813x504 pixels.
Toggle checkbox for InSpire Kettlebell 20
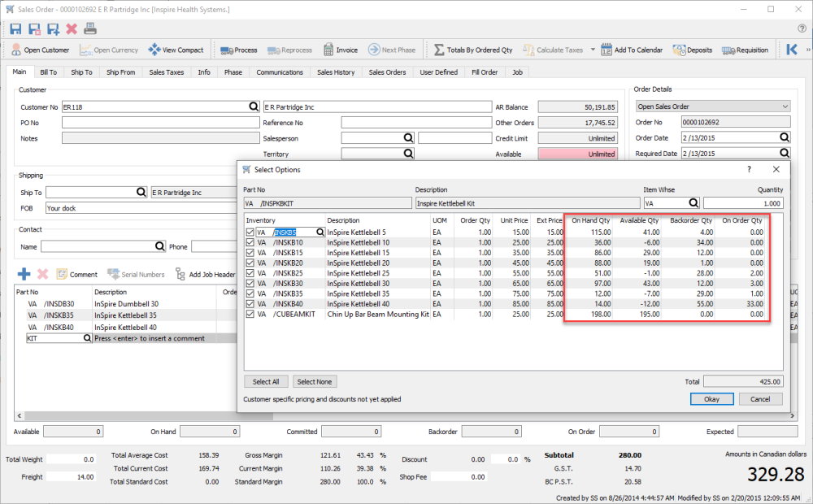250,263
